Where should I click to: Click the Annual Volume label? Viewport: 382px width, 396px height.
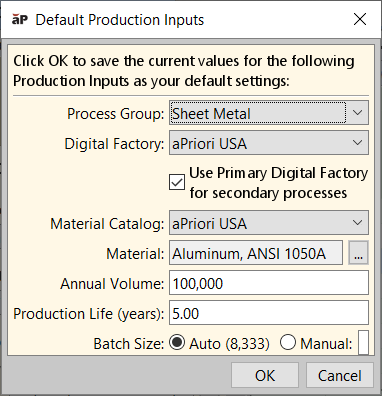point(112,283)
